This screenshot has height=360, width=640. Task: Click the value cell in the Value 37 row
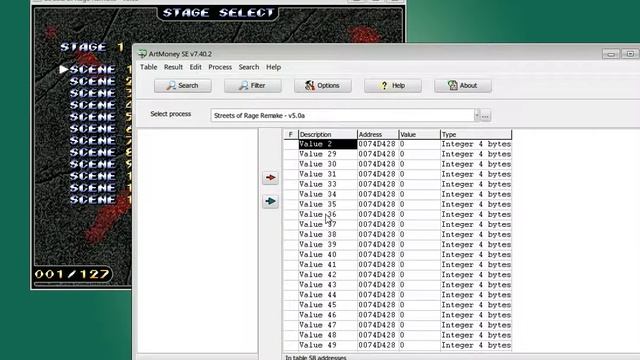point(420,224)
